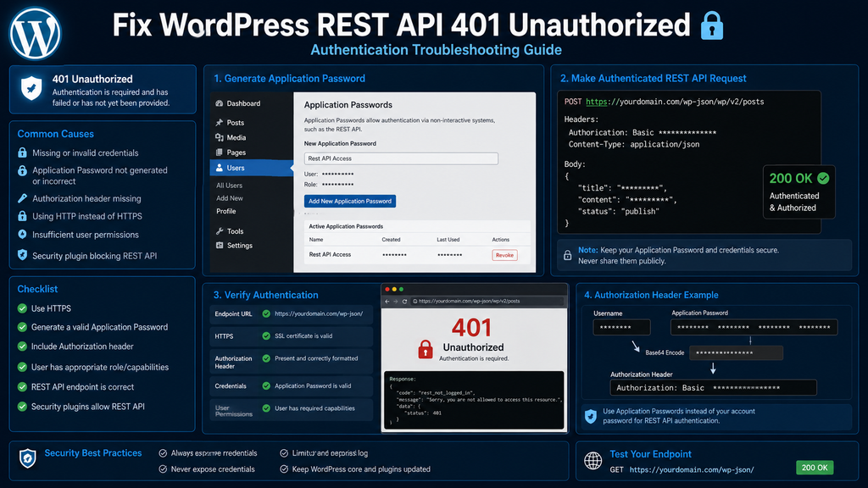Toggle the REST API endpoint is correct check
Screen dimensions: 868x488
click(x=22, y=386)
